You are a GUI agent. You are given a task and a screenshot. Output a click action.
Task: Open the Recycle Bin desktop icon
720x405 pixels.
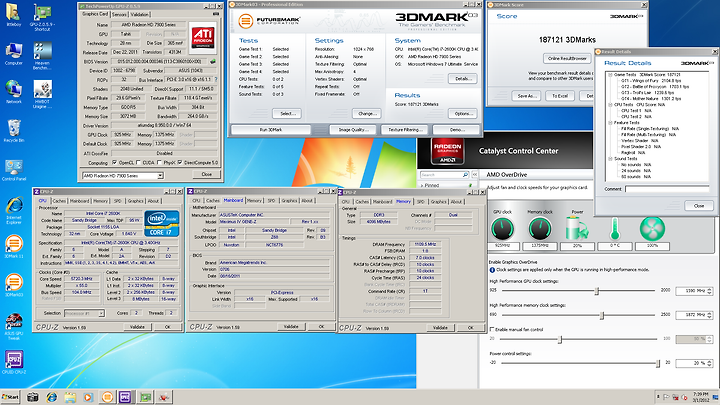click(14, 131)
